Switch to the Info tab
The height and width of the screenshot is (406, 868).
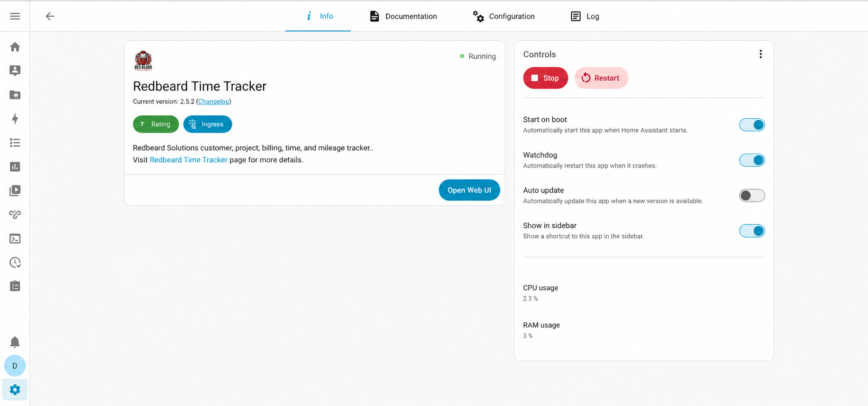[318, 16]
